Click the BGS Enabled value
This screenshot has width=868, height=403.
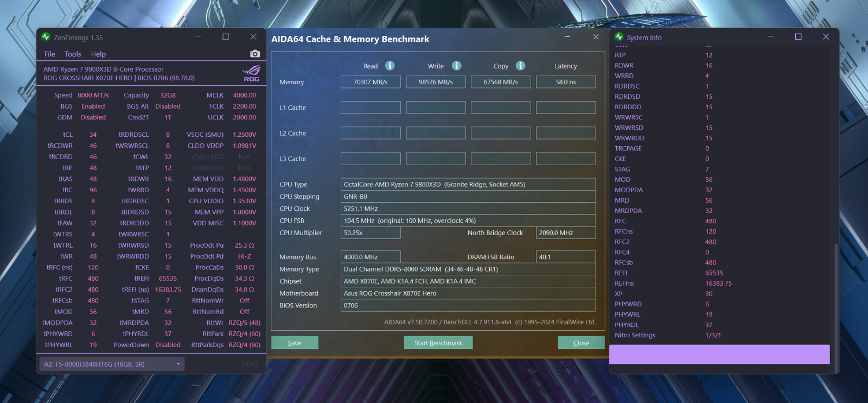[93, 106]
